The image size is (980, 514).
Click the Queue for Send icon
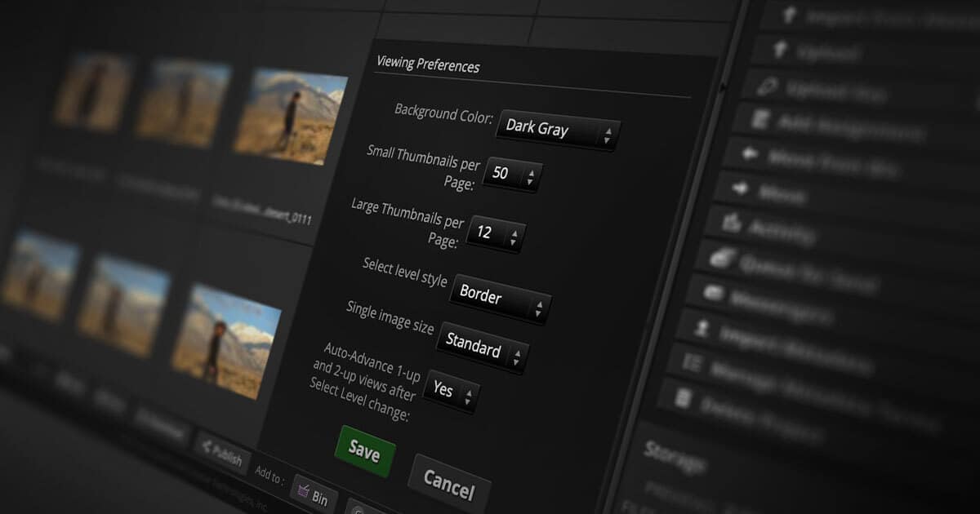pyautogui.click(x=720, y=258)
